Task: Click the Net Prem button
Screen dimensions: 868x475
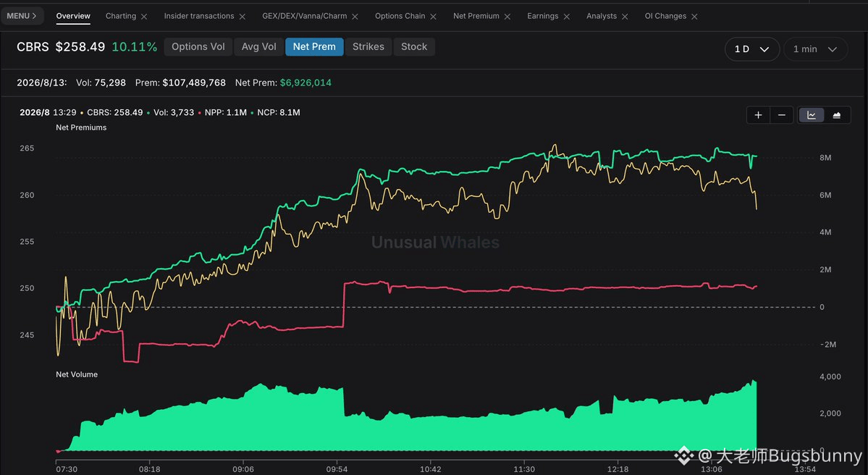Action: pyautogui.click(x=314, y=46)
